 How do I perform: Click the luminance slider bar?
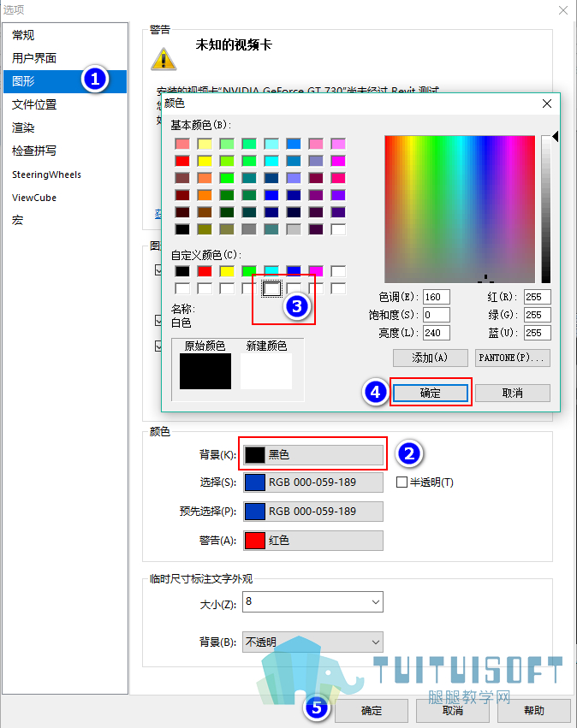[x=546, y=209]
